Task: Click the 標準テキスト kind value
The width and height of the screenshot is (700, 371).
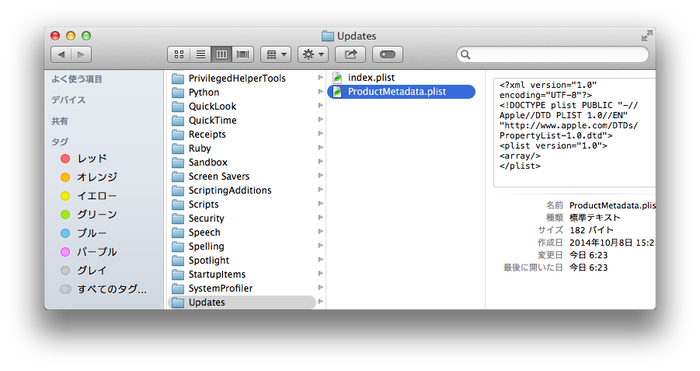Action: [x=595, y=218]
